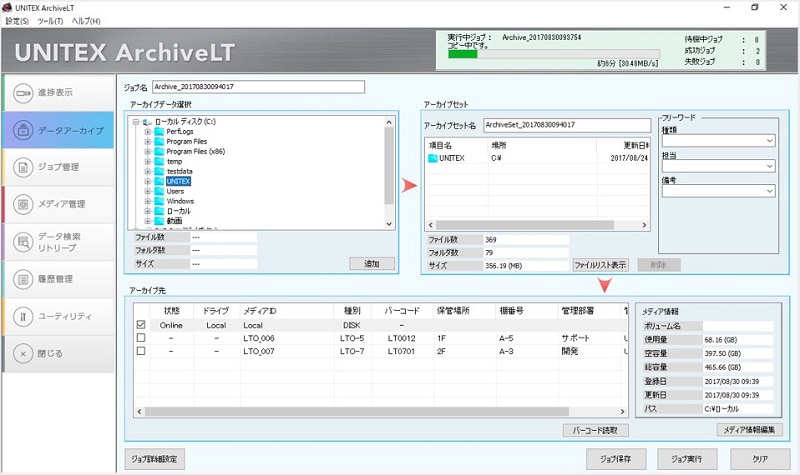The image size is (800, 475).
Task: Open the 種類 dropdown
Action: tap(718, 141)
